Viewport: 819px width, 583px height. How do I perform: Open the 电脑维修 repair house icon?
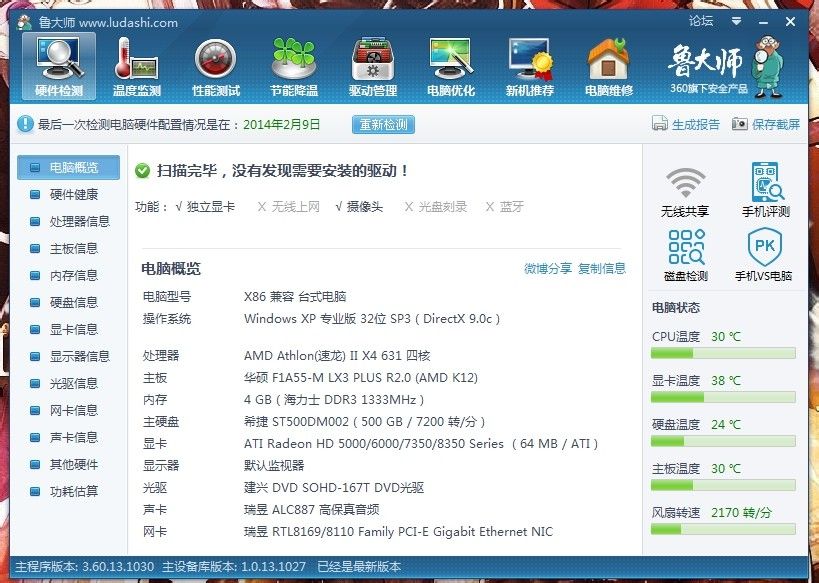point(609,66)
